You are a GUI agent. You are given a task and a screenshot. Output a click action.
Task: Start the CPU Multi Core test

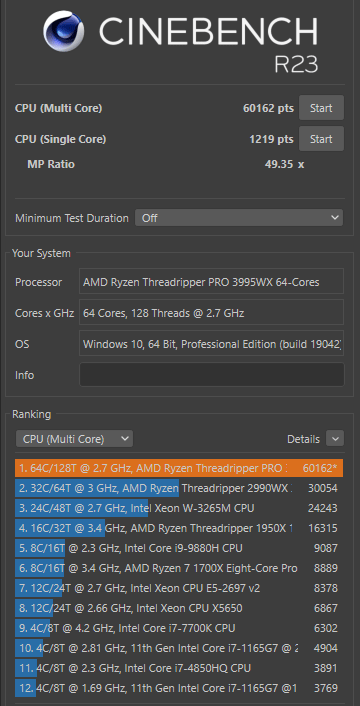pyautogui.click(x=321, y=108)
